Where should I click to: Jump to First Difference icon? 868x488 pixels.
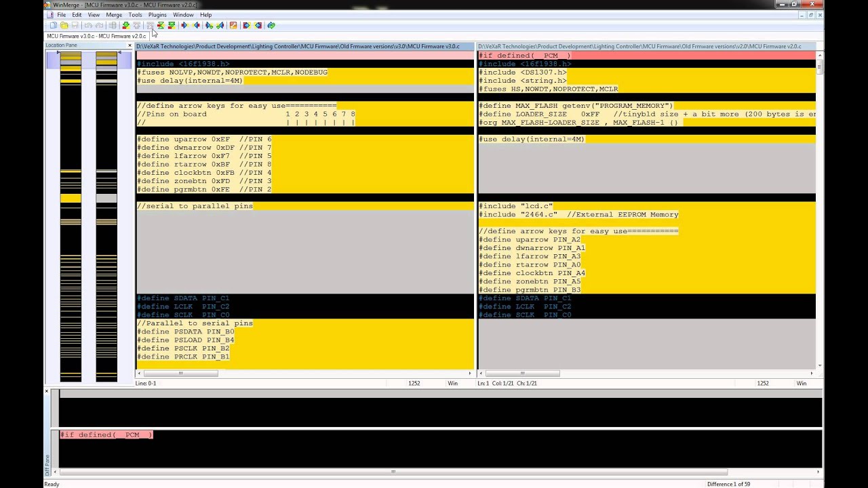pos(151,25)
